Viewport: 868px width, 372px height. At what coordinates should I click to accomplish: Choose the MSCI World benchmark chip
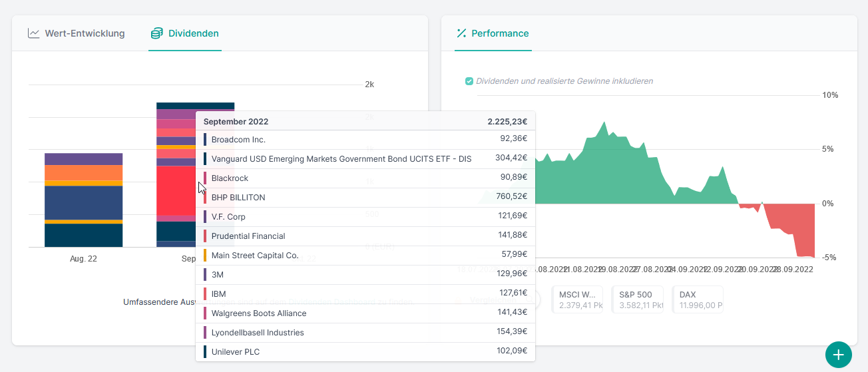tap(577, 299)
